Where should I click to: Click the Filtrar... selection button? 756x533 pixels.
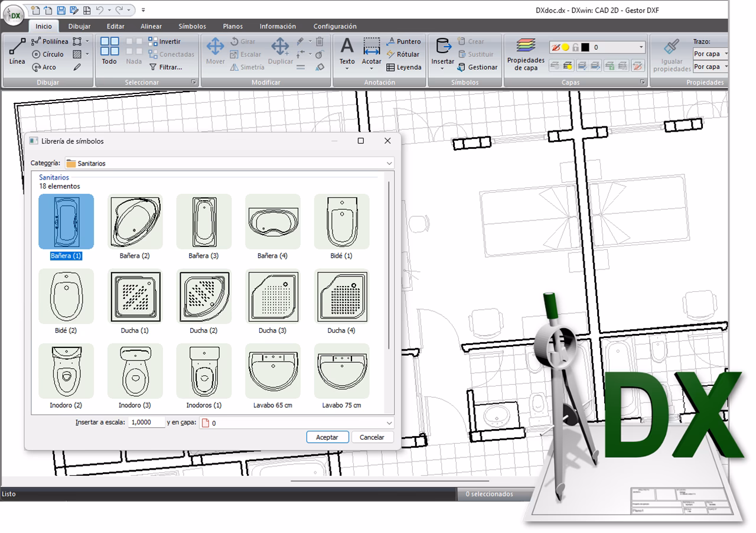(165, 67)
